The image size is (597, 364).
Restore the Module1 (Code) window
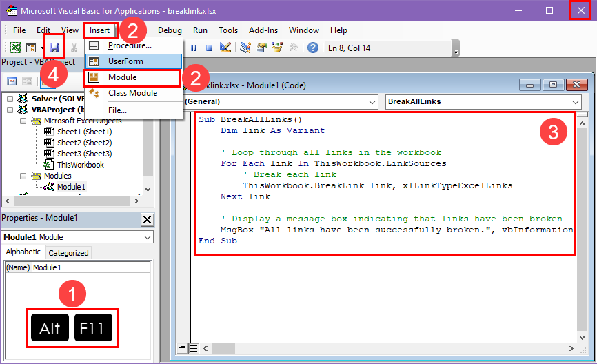553,85
